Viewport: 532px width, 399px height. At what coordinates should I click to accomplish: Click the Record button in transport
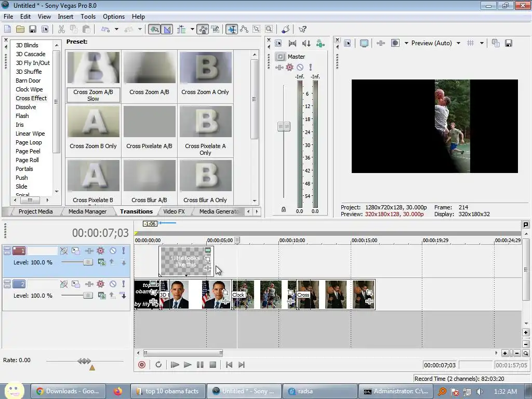coord(142,365)
